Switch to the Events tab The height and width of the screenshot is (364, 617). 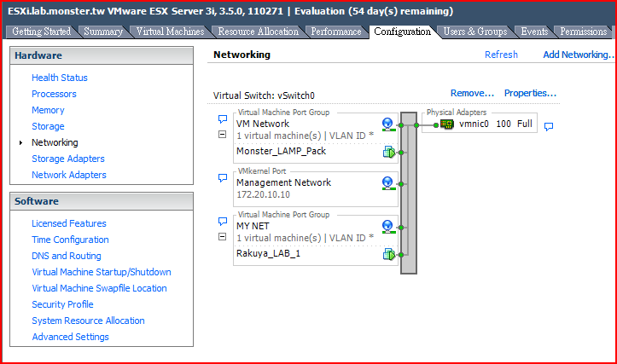click(534, 32)
